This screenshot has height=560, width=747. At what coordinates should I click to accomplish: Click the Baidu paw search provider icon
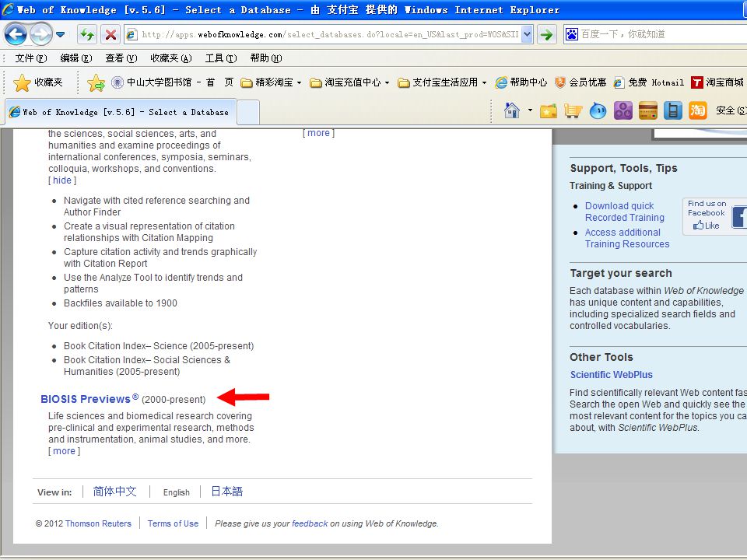tap(572, 34)
